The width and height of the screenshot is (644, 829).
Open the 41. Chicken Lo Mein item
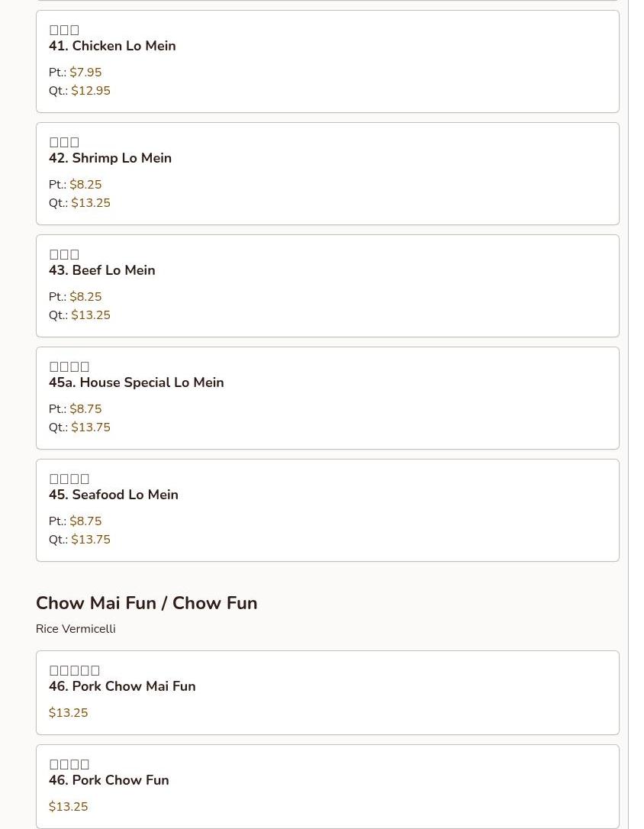tap(112, 46)
